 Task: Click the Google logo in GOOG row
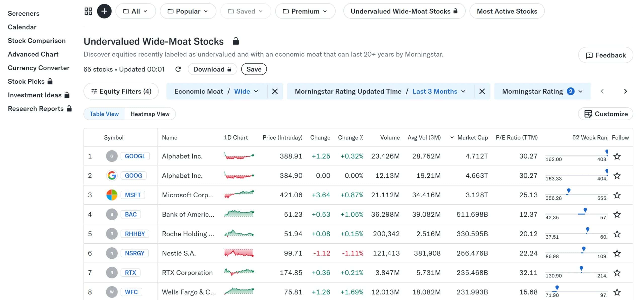click(112, 176)
